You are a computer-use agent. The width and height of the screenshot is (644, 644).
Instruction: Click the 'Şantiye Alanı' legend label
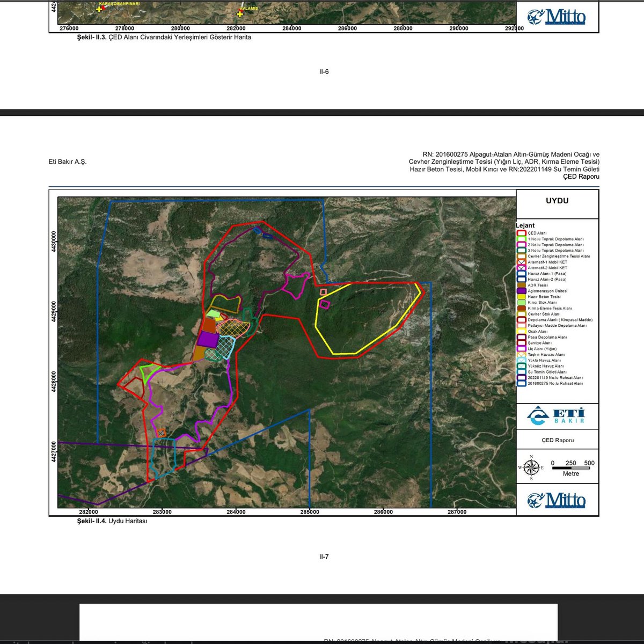point(539,343)
